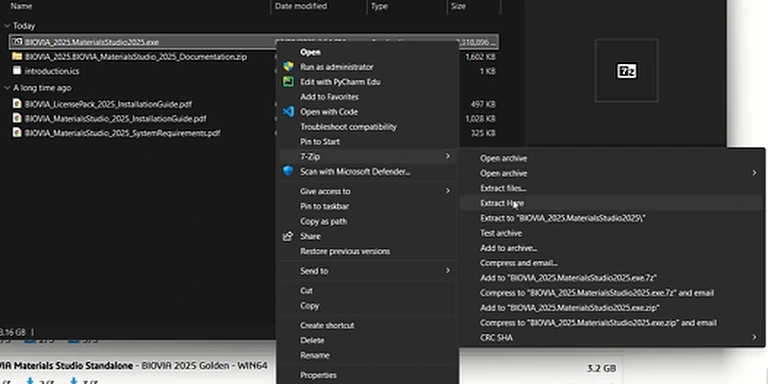
Task: Click the zip folder icon for Documentation.zip
Action: click(x=17, y=56)
